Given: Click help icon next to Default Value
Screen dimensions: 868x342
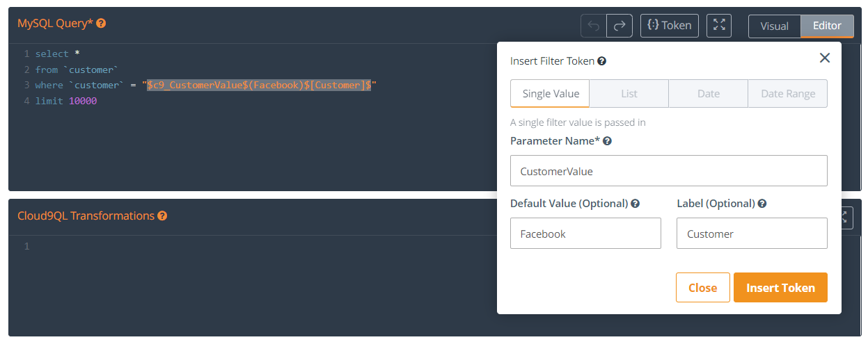Looking at the screenshot, I should tap(636, 204).
